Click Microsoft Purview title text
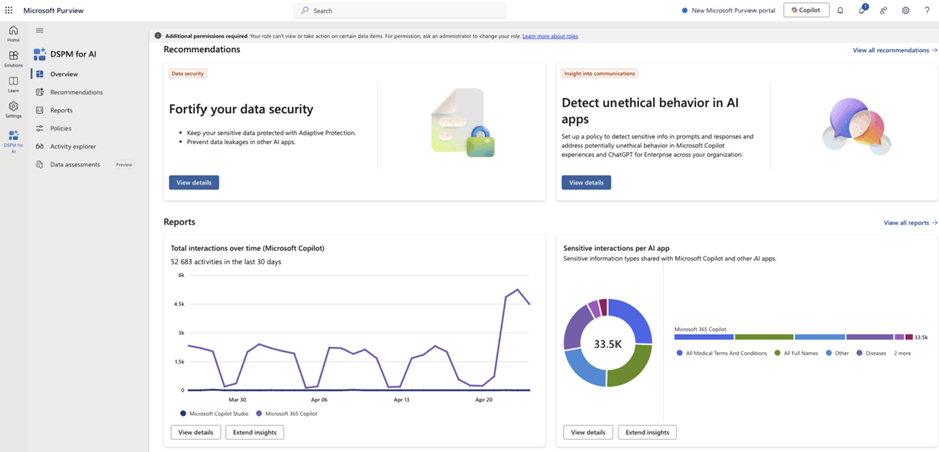 point(54,10)
